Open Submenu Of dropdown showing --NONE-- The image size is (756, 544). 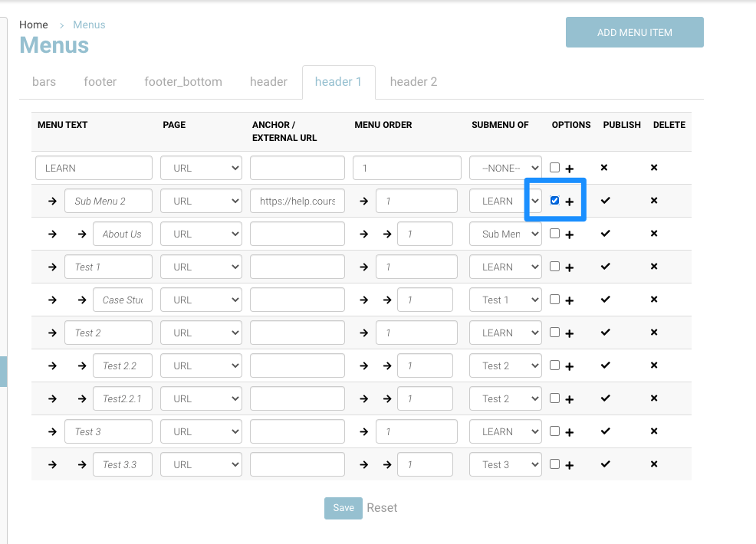tap(505, 168)
